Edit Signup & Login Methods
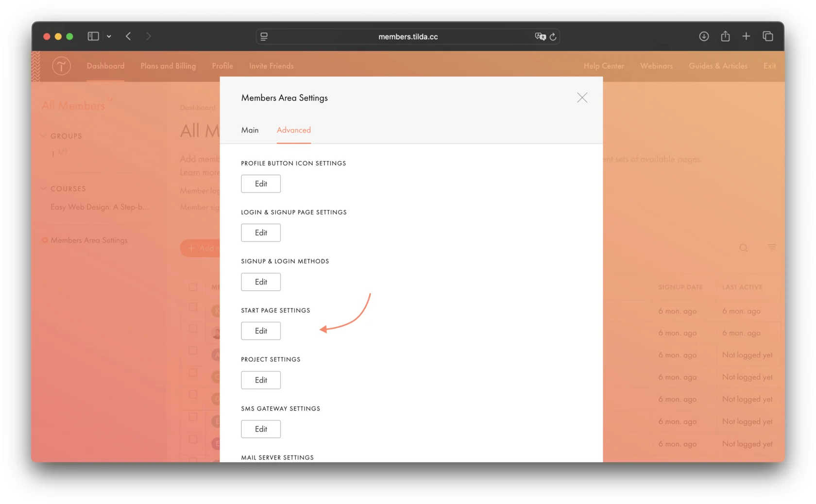Viewport: 816px width, 504px height. [x=261, y=282]
